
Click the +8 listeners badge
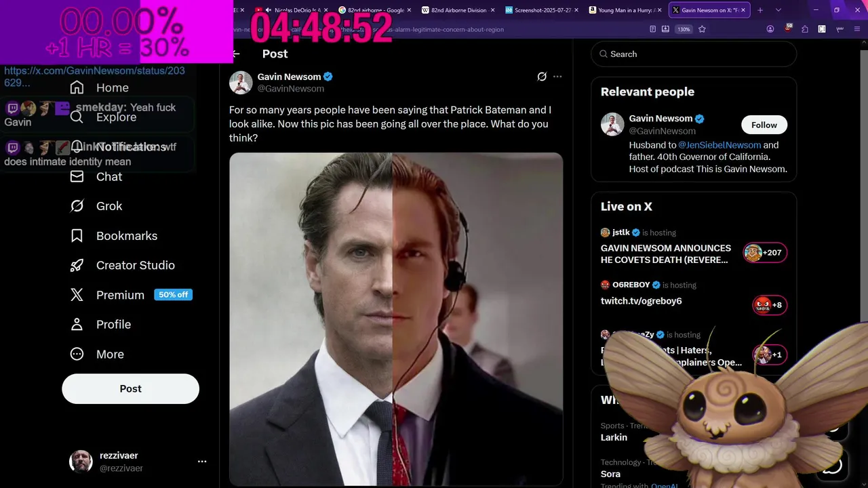click(770, 305)
